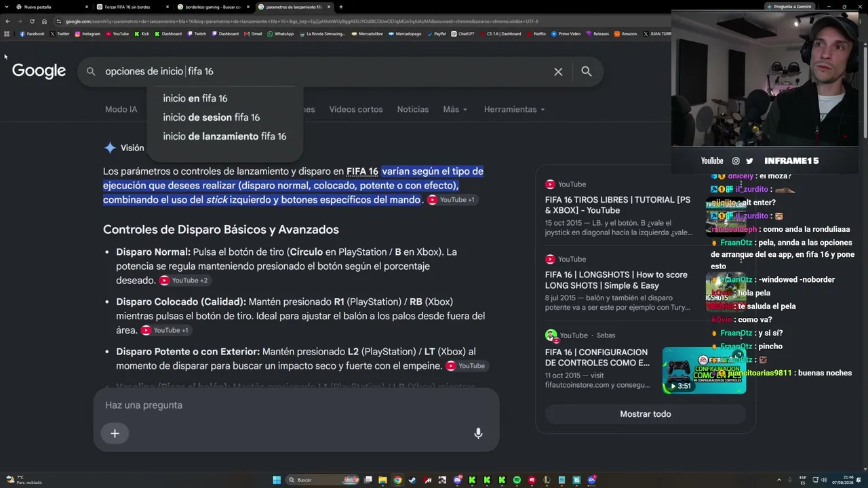This screenshot has height=488, width=868.
Task: Start voice input with the microphone icon
Action: (x=478, y=433)
